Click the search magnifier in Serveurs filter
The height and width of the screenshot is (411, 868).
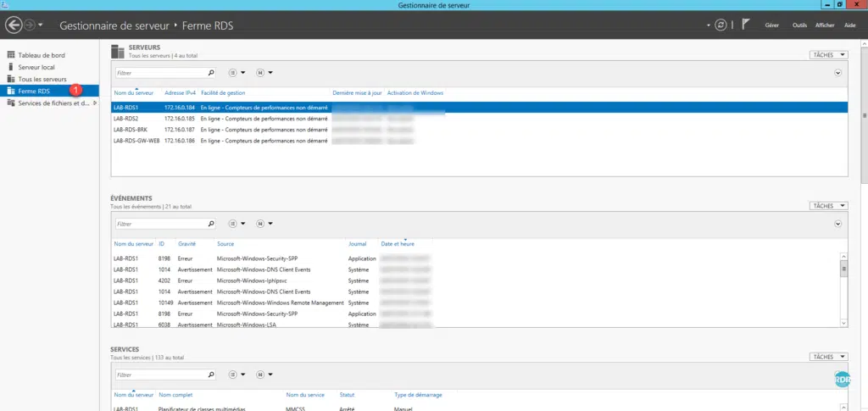point(211,73)
